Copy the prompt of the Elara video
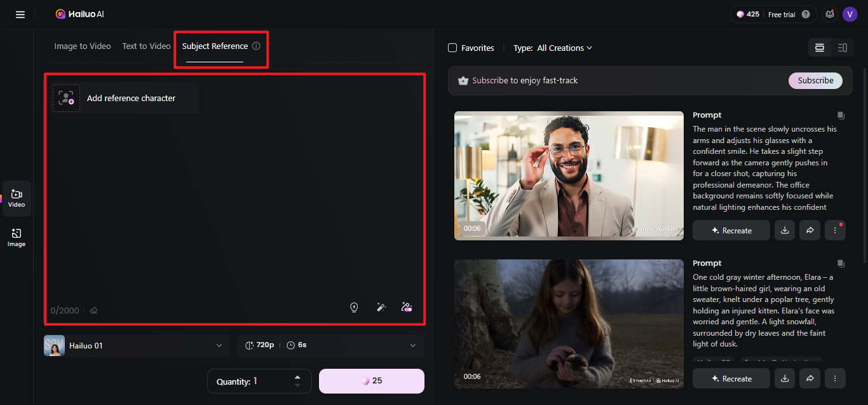Image resolution: width=868 pixels, height=405 pixels. tap(841, 263)
